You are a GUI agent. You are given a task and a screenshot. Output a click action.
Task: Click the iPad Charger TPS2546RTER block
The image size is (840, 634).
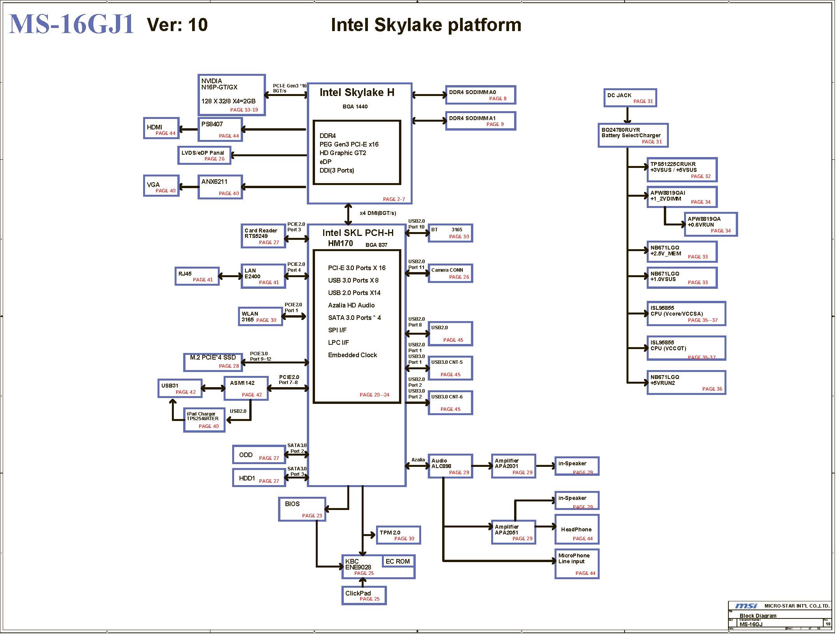(204, 420)
